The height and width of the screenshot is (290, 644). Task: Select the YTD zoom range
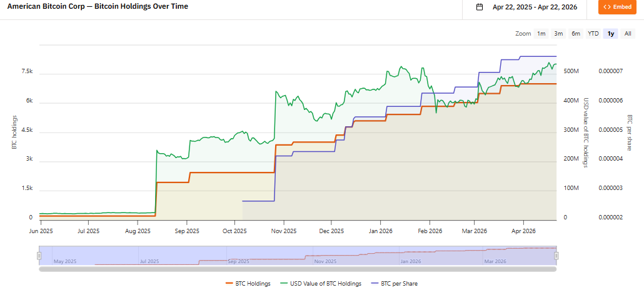[x=593, y=34]
